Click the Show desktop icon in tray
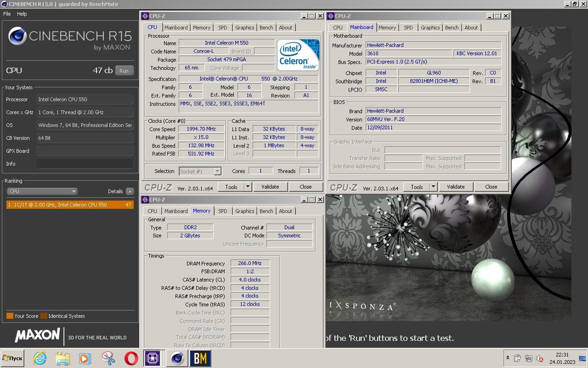Viewport: 588px width, 368px height. pos(582,358)
